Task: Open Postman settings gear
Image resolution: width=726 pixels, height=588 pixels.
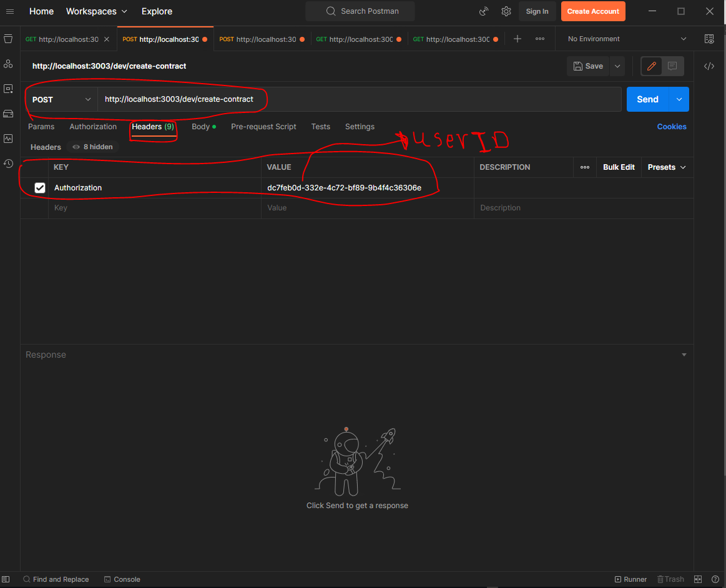Action: coord(506,11)
